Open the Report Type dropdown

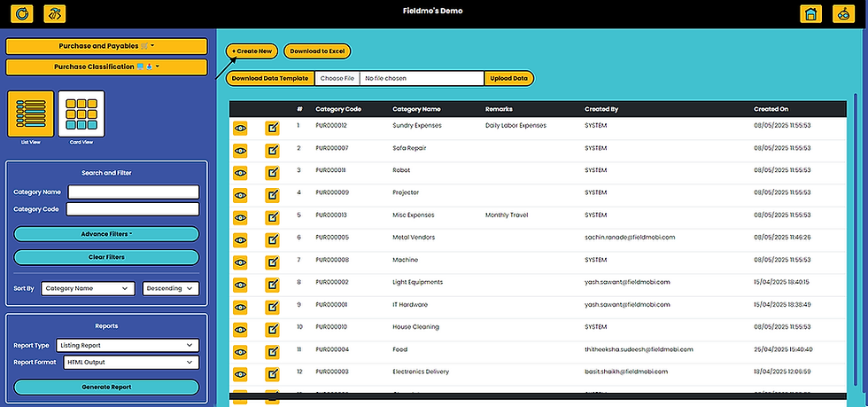(128, 345)
